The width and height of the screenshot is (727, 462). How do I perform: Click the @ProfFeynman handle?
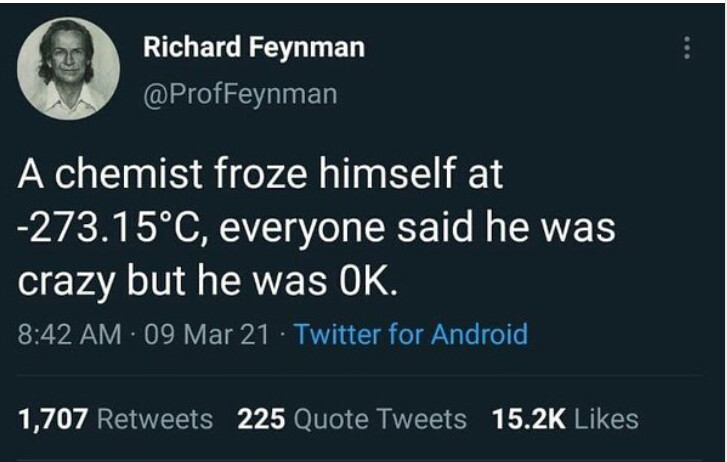240,94
